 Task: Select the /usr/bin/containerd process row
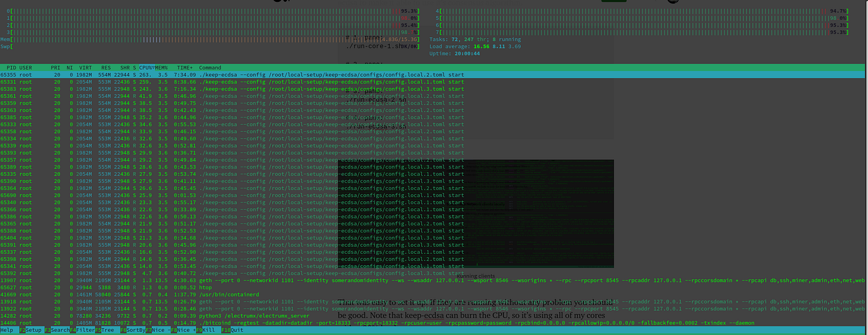[x=434, y=295]
